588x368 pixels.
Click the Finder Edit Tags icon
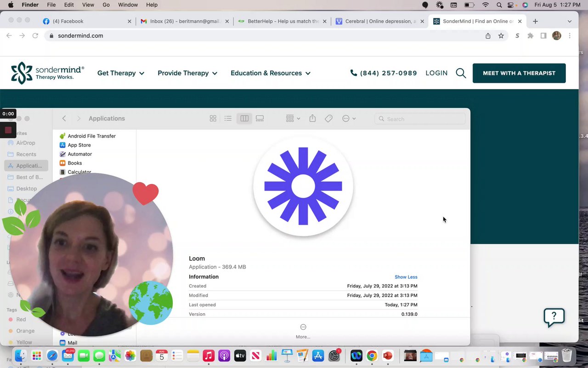pos(328,119)
